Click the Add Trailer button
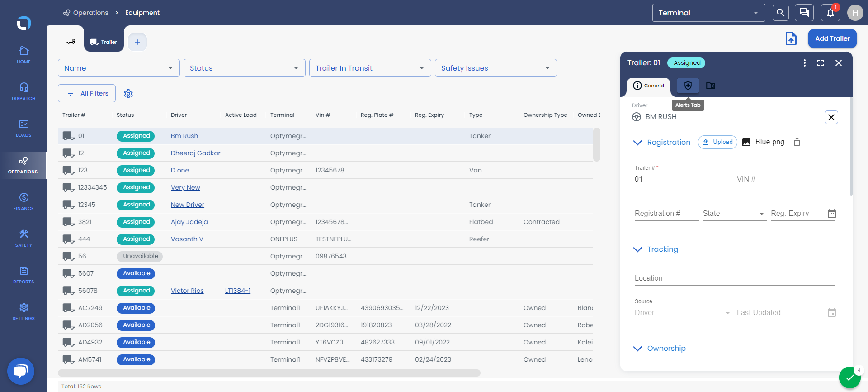This screenshot has width=868, height=392. click(832, 38)
